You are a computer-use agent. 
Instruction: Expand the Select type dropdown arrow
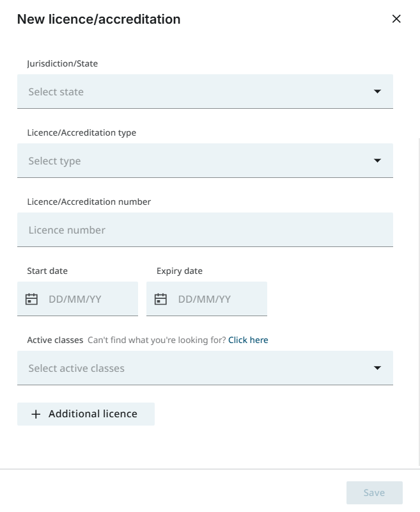[377, 161]
